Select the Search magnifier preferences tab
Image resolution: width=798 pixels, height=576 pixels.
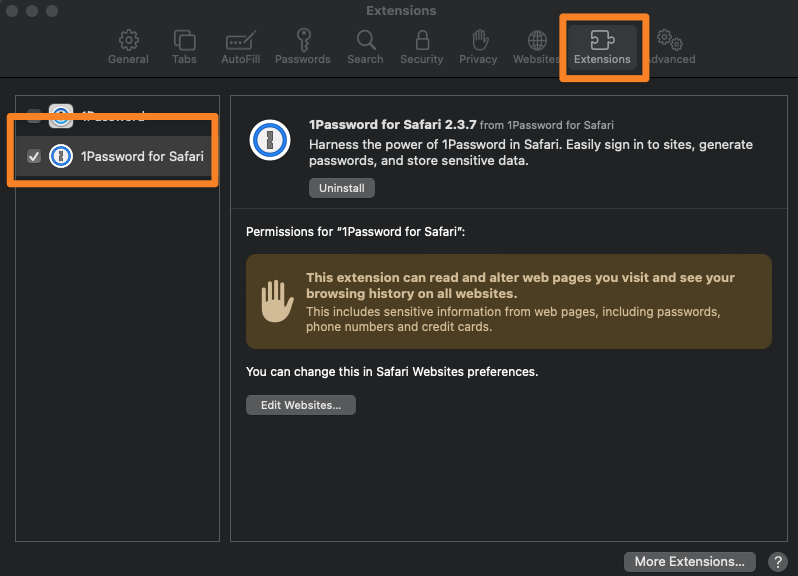[365, 47]
